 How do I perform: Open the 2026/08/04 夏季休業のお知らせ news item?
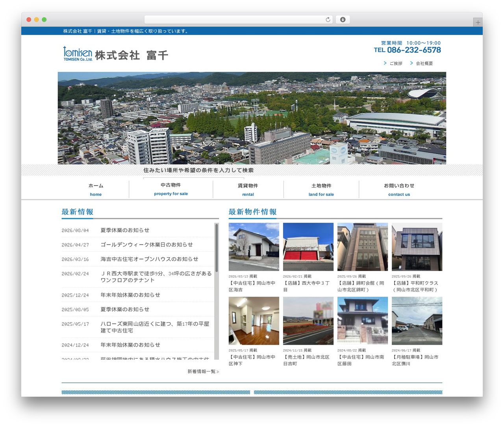click(125, 230)
